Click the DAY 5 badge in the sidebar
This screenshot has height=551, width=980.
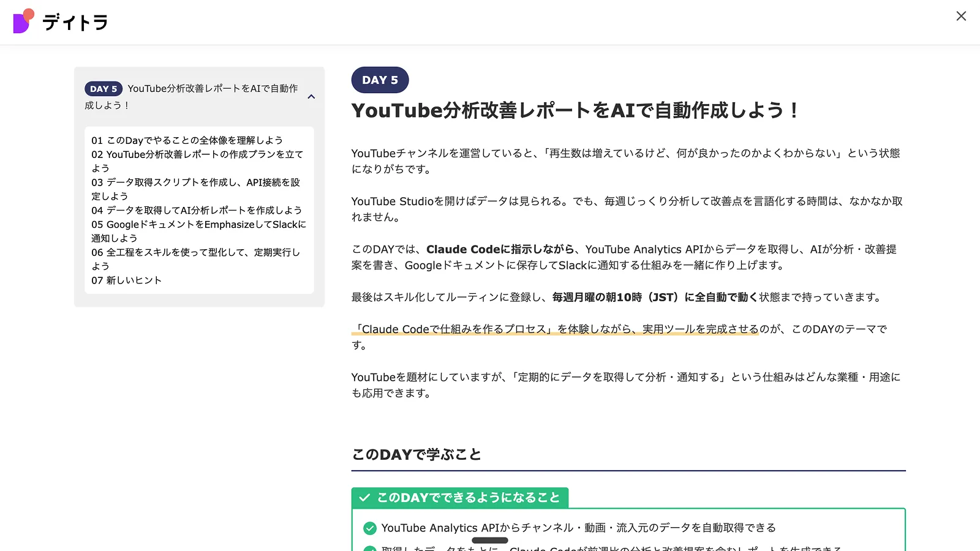(x=104, y=89)
